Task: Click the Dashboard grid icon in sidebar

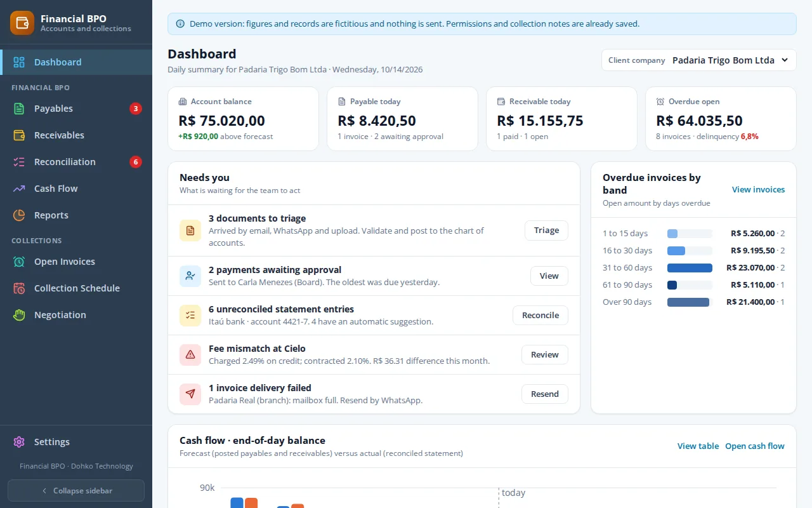Action: pos(19,62)
